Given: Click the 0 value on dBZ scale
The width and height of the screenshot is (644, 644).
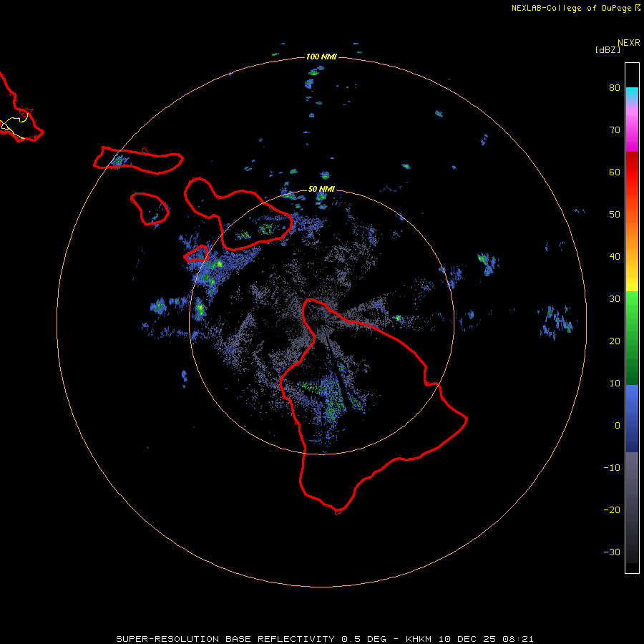Looking at the screenshot, I should pyautogui.click(x=618, y=426).
